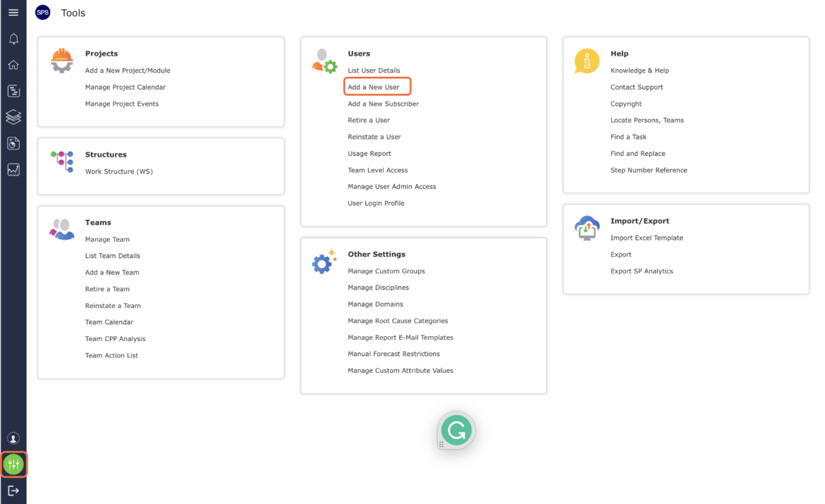Viewport: 825px width, 504px height.
Task: Open Manage Project Calendar
Action: pos(126,87)
